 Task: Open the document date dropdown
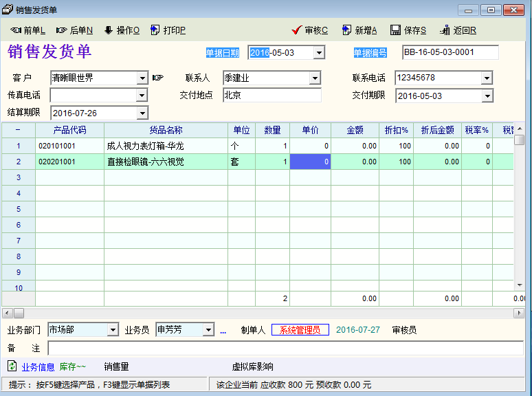click(x=319, y=53)
